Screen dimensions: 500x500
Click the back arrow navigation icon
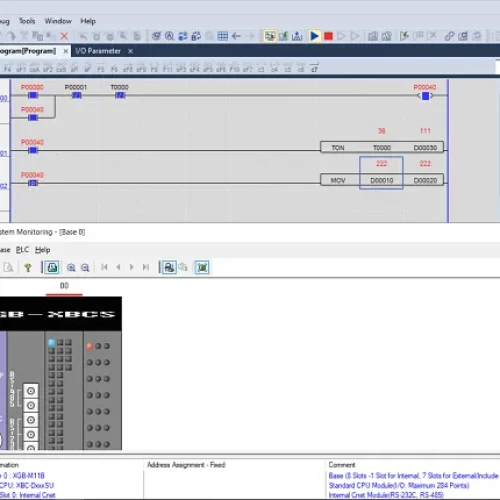pos(236,36)
